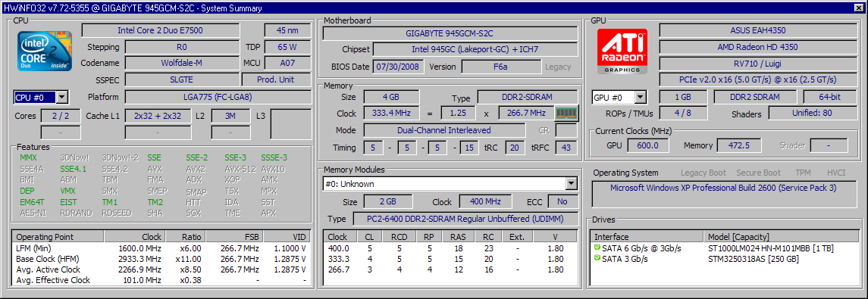Select the STM3250318AS drive row
868x299 pixels.
tap(725, 258)
